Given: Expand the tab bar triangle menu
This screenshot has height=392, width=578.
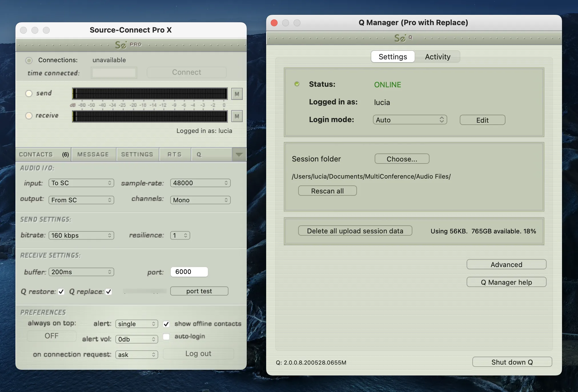Looking at the screenshot, I should [x=239, y=154].
